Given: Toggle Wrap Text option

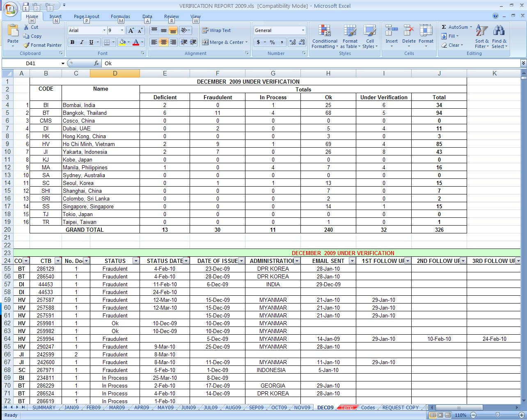Looking at the screenshot, I should 216,30.
